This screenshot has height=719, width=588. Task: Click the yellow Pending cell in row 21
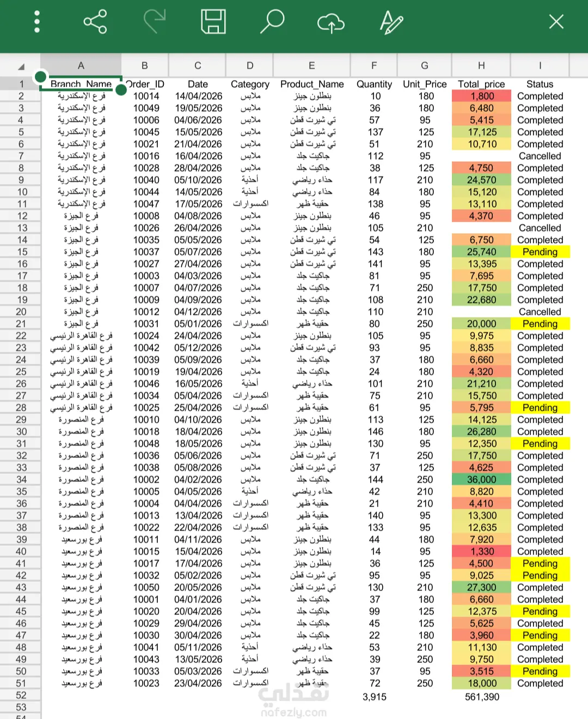pyautogui.click(x=540, y=324)
